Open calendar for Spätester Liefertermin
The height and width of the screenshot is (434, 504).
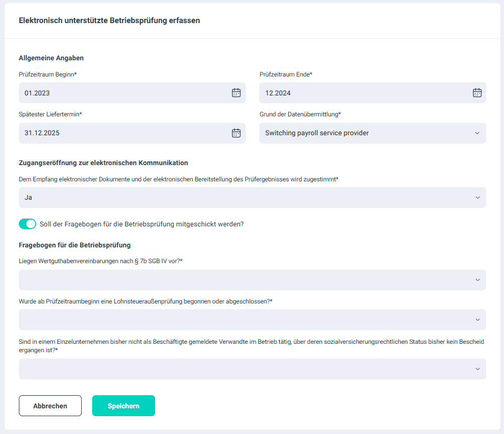[236, 133]
